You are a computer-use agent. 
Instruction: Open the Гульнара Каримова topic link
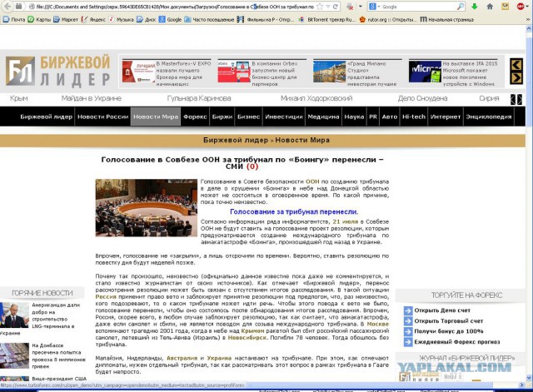point(199,98)
